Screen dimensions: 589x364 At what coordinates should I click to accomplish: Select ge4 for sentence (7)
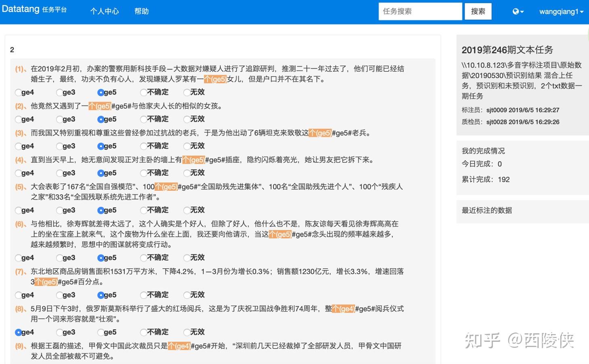(x=18, y=295)
